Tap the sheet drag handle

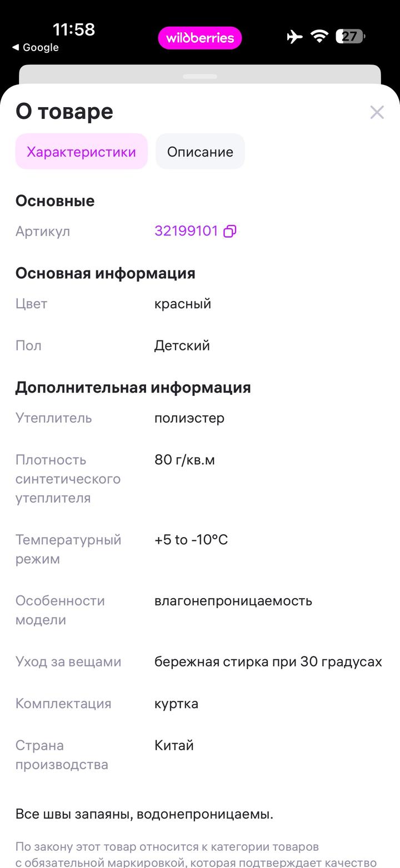[x=200, y=76]
